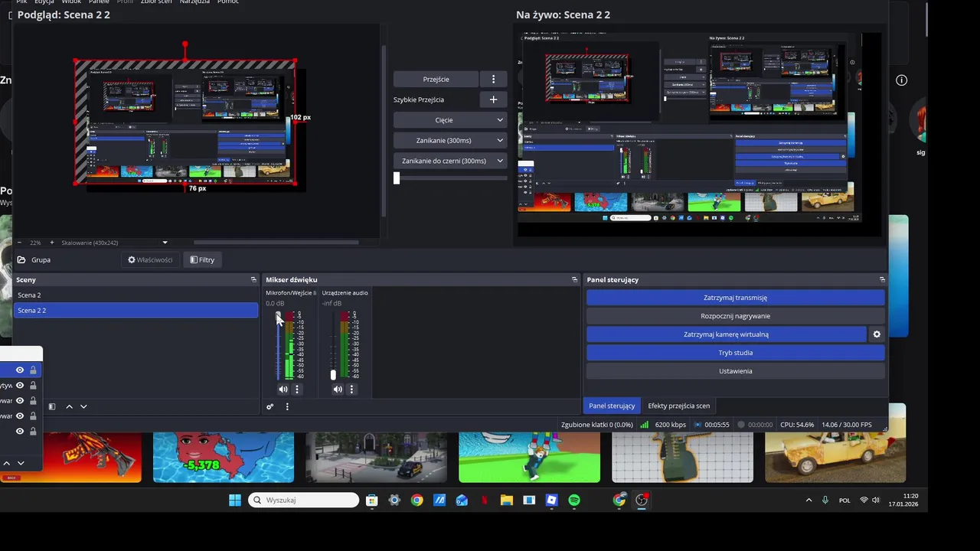Screen dimensions: 980x551
Task: Mute the Mikrofon/Wejście audio channel
Action: [283, 390]
